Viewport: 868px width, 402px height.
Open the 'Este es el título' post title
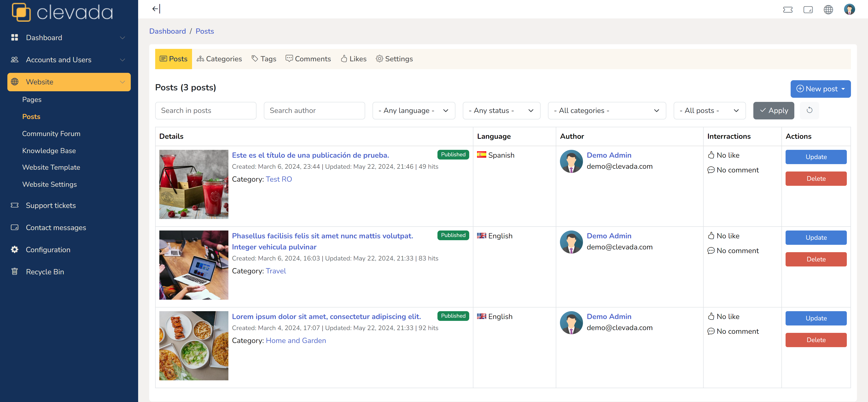tap(310, 155)
